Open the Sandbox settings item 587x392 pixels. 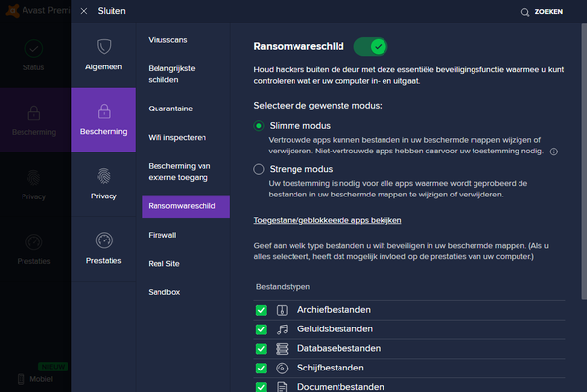coord(164,292)
